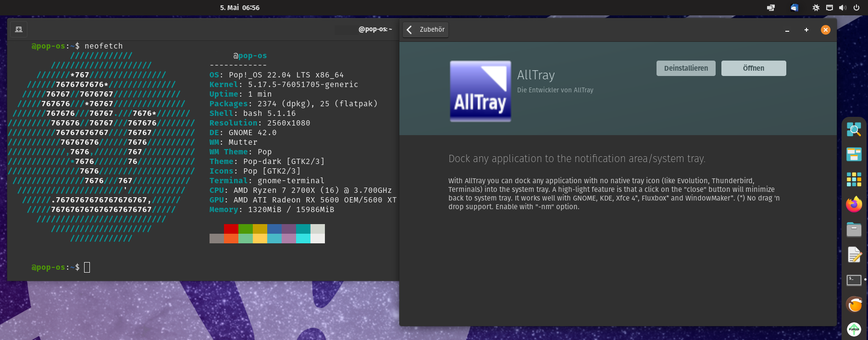868x340 pixels.
Task: Click the AllTray application logo
Action: [x=481, y=91]
